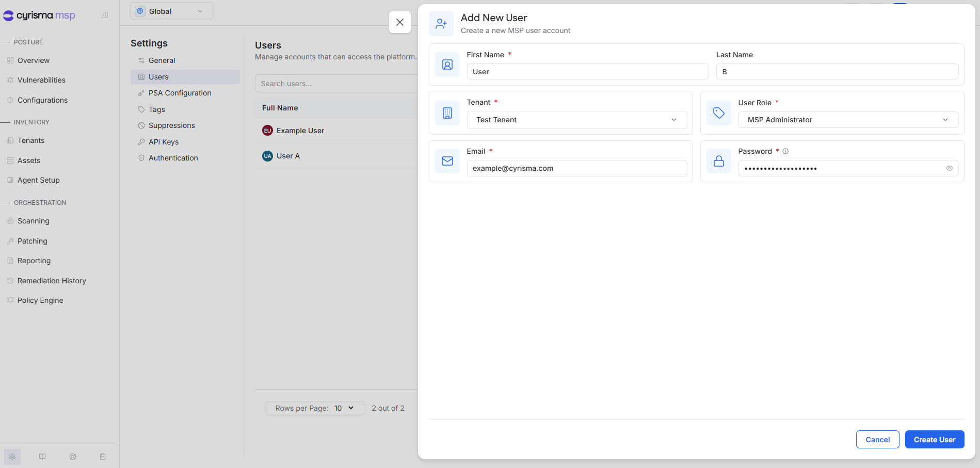Click the Example User EU avatar
980x468 pixels.
point(267,131)
